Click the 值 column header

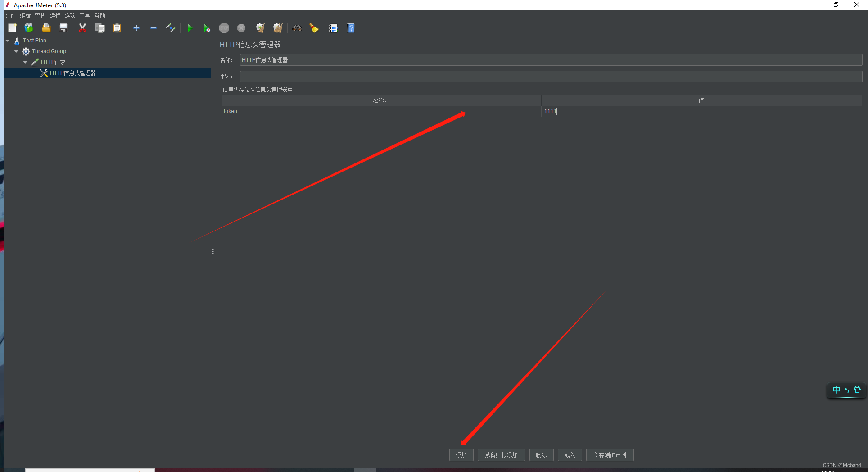(701, 100)
